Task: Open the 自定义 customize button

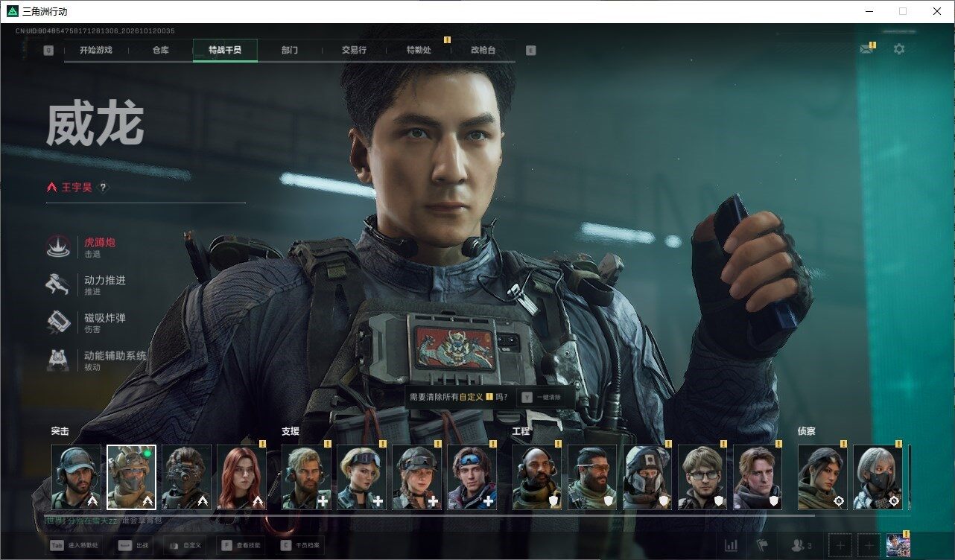Action: click(x=186, y=546)
